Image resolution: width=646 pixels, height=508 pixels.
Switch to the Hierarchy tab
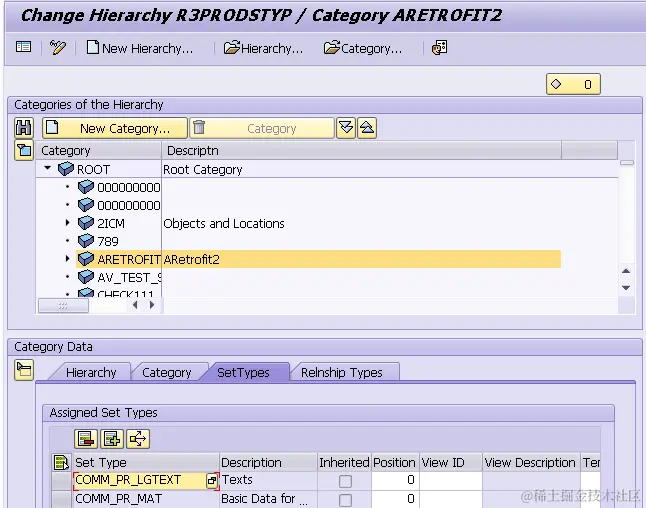(91, 372)
